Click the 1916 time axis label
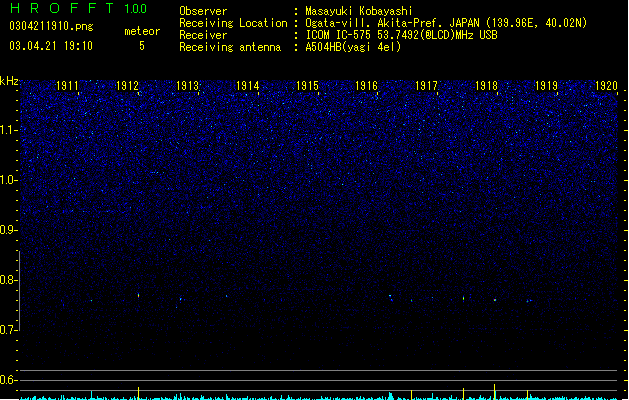The image size is (629, 400). [367, 86]
